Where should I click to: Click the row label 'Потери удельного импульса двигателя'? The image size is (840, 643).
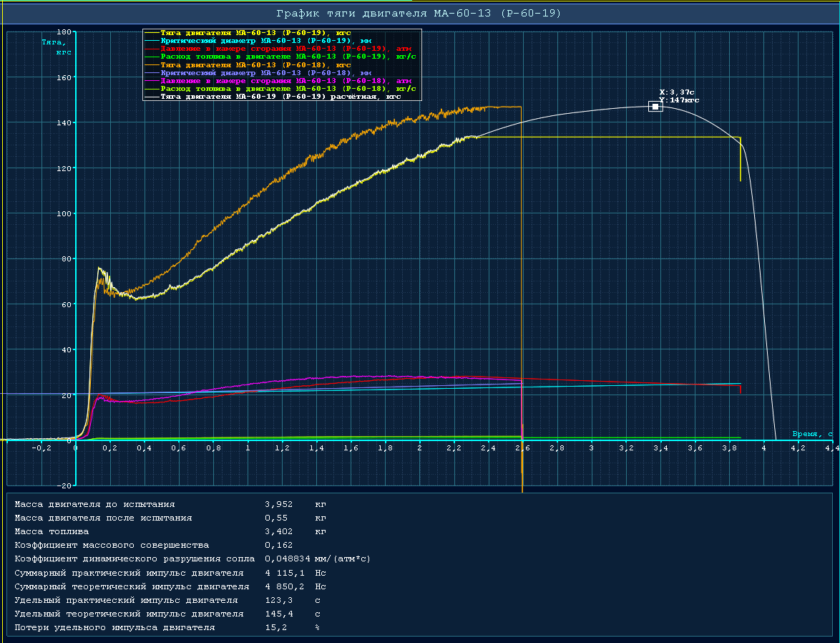[114, 627]
